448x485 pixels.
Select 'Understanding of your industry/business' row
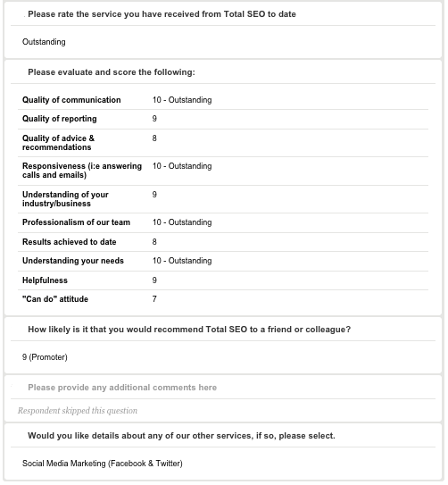coord(223,199)
